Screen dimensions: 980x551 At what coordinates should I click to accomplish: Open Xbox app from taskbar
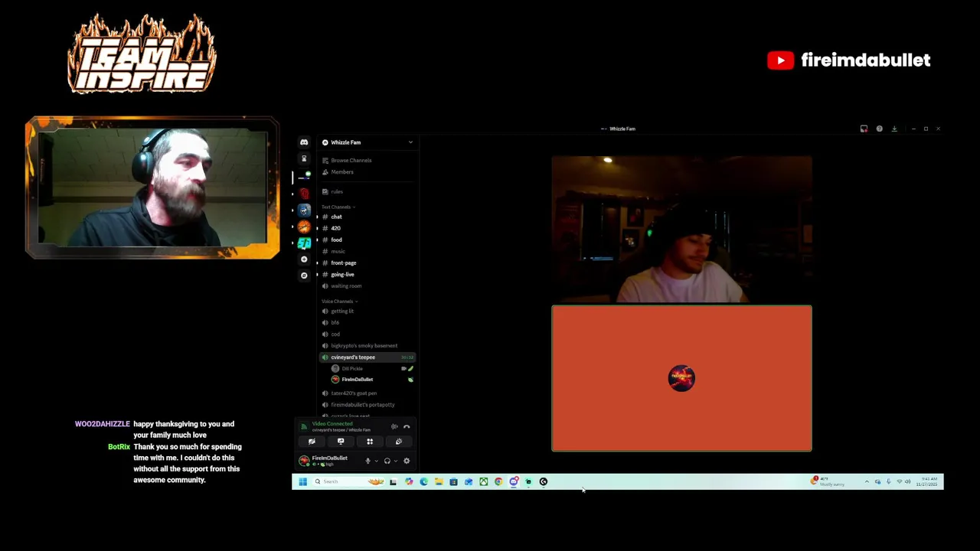click(x=484, y=481)
